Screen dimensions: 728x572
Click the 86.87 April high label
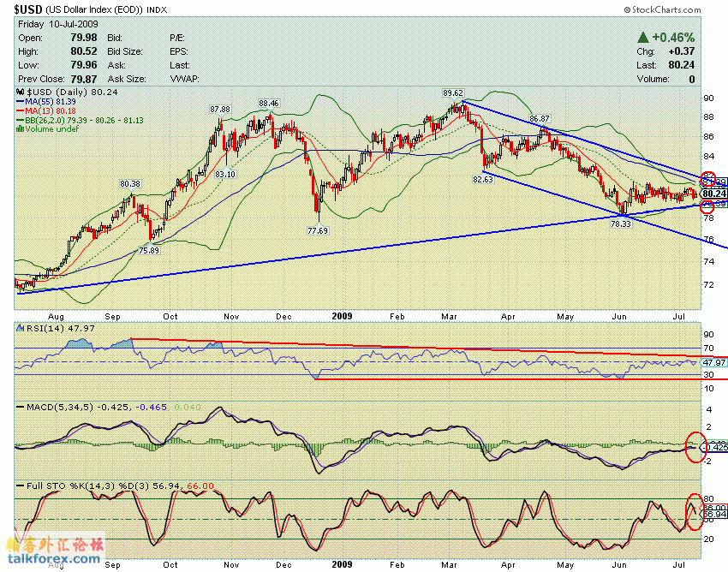point(539,119)
